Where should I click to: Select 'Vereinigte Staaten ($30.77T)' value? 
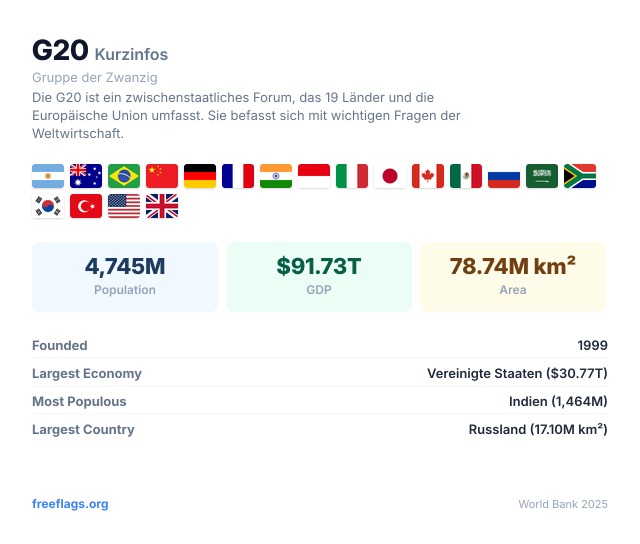(517, 374)
